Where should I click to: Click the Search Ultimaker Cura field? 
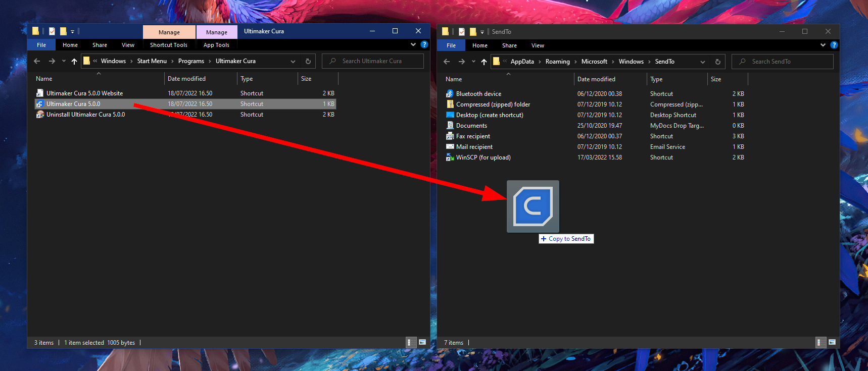[373, 61]
